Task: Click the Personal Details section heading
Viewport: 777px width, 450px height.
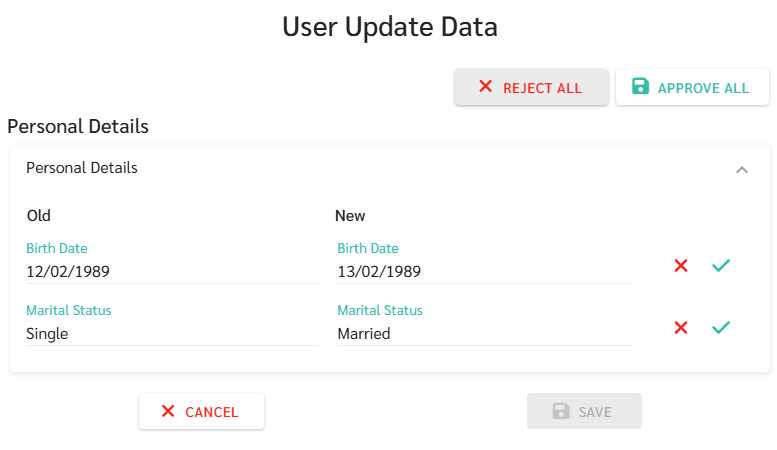Action: (78, 127)
